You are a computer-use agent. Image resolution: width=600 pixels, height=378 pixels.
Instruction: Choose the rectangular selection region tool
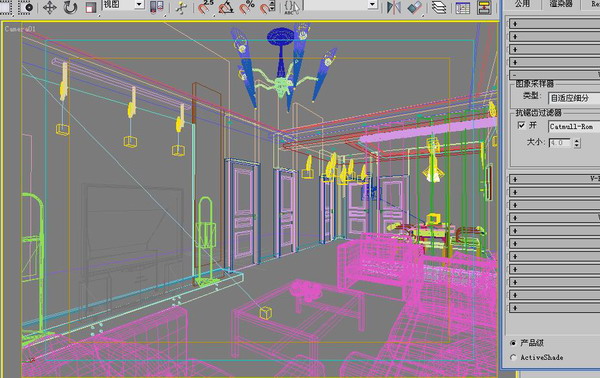pyautogui.click(x=5, y=7)
